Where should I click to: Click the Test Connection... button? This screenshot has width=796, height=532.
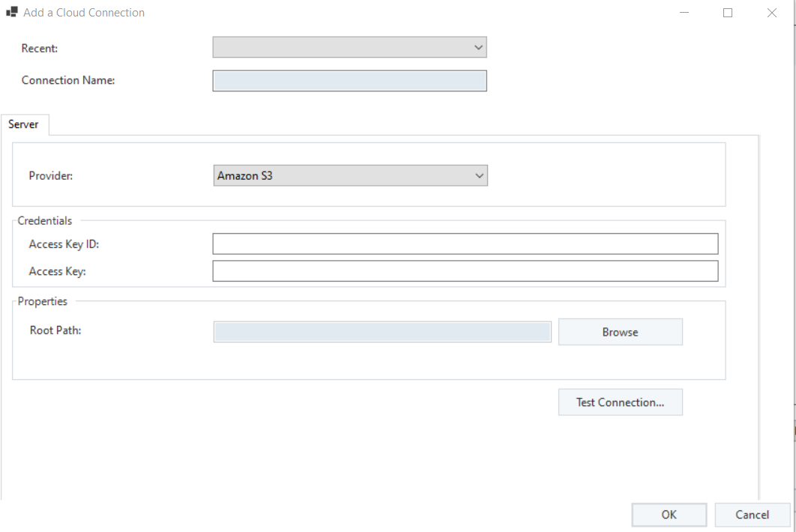pos(620,402)
